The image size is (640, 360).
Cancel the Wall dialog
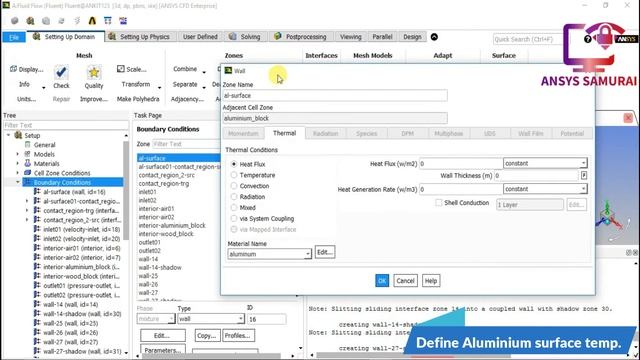coord(405,281)
